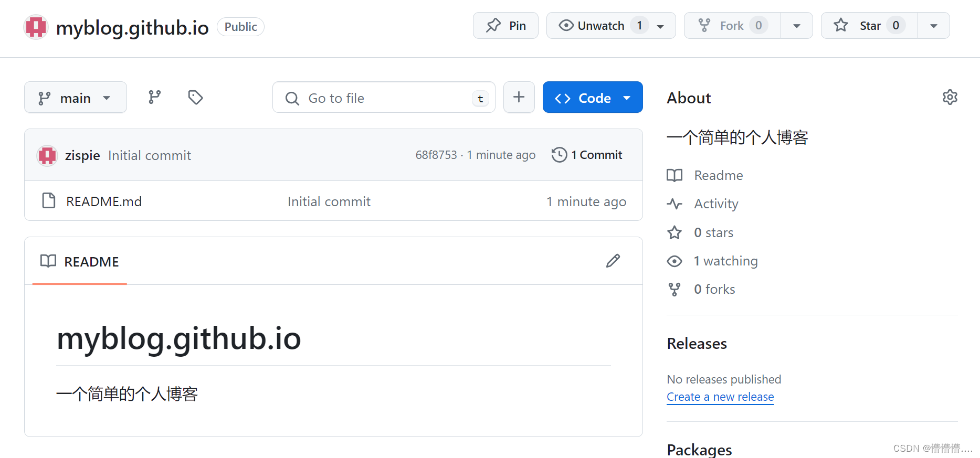Open the README.md file

[104, 201]
